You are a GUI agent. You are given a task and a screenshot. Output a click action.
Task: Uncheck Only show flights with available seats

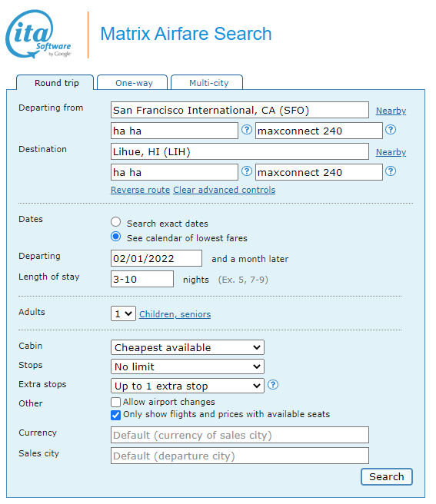[115, 415]
